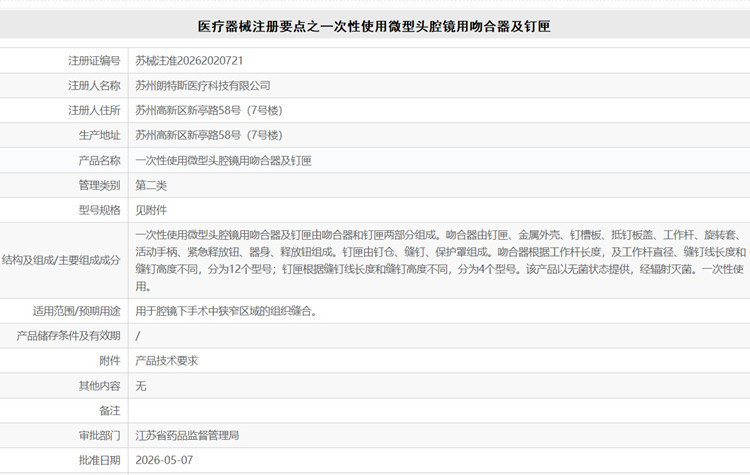Viewport: 750px width, 475px height.
Task: Click the 审批部门 label
Action: point(99,436)
